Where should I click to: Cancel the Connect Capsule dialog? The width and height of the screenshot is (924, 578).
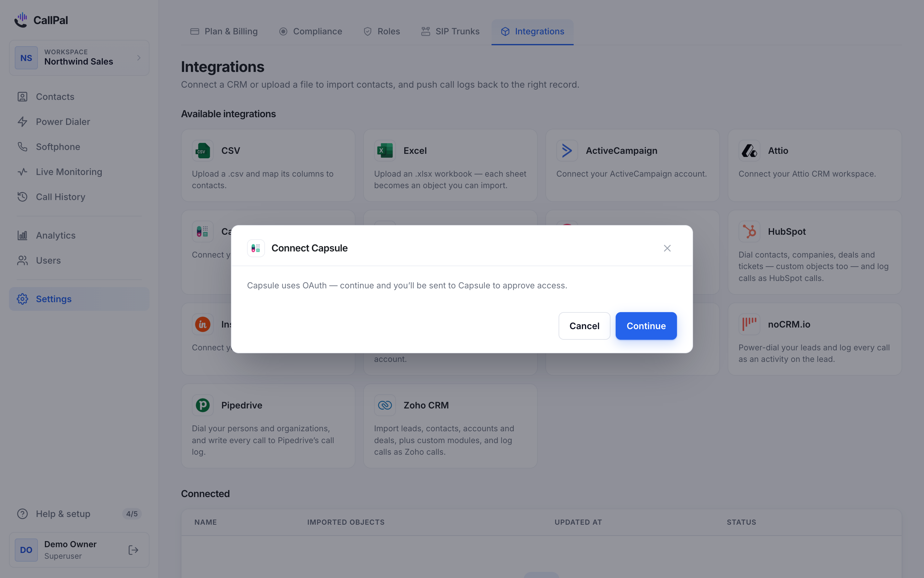tap(584, 326)
